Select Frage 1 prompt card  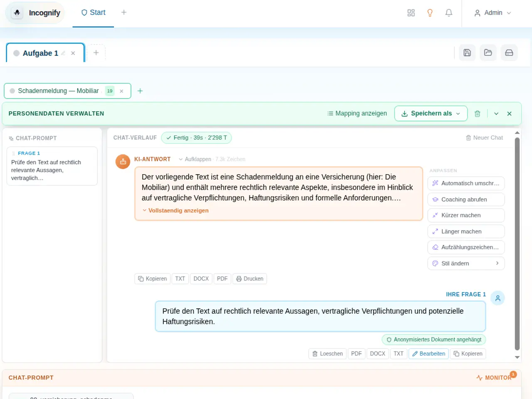(x=52, y=166)
